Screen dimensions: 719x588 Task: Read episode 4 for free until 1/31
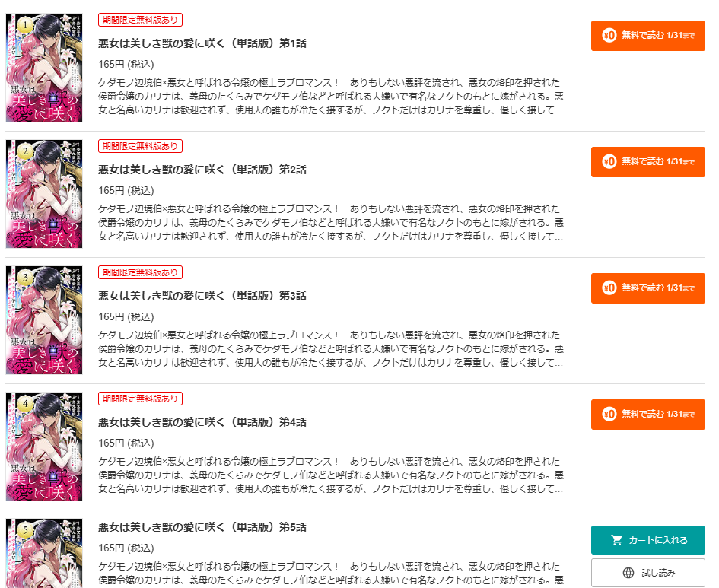point(648,415)
